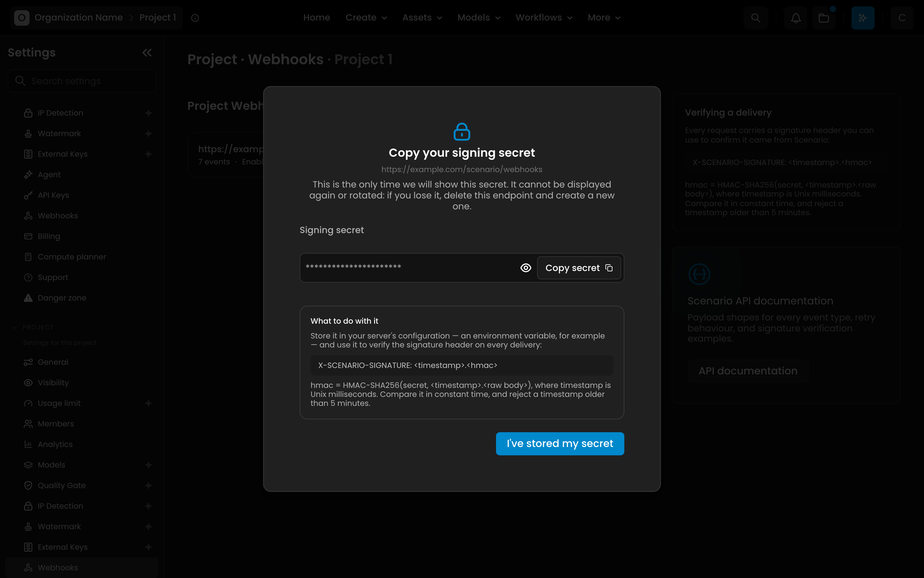
Task: Click the card icon beside Billing
Action: (x=28, y=236)
